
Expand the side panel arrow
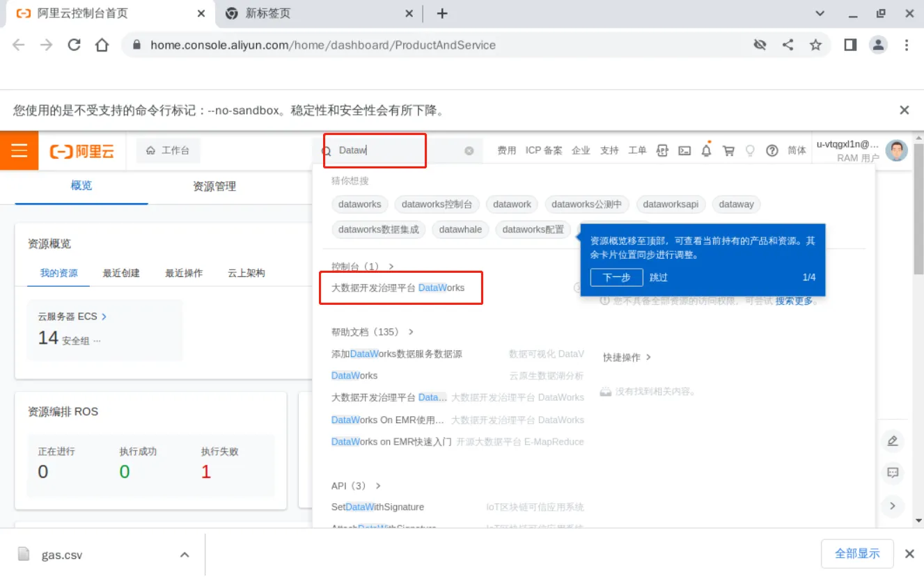[x=893, y=505]
